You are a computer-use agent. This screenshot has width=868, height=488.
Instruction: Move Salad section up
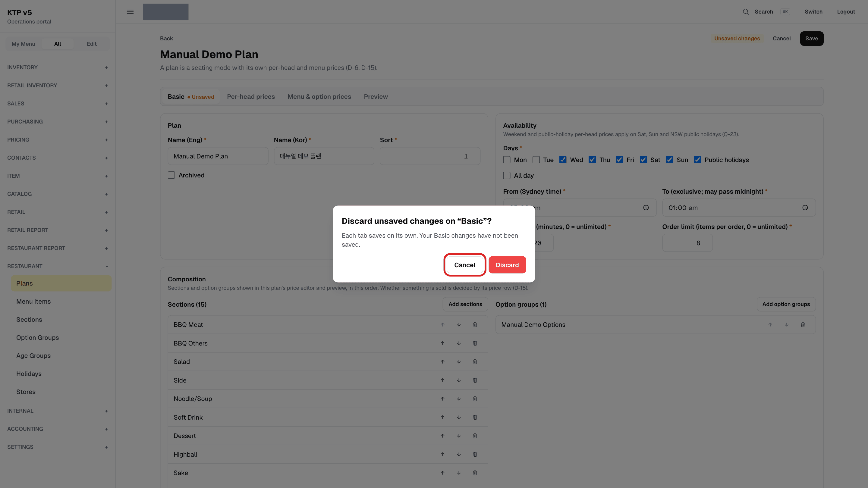click(442, 362)
